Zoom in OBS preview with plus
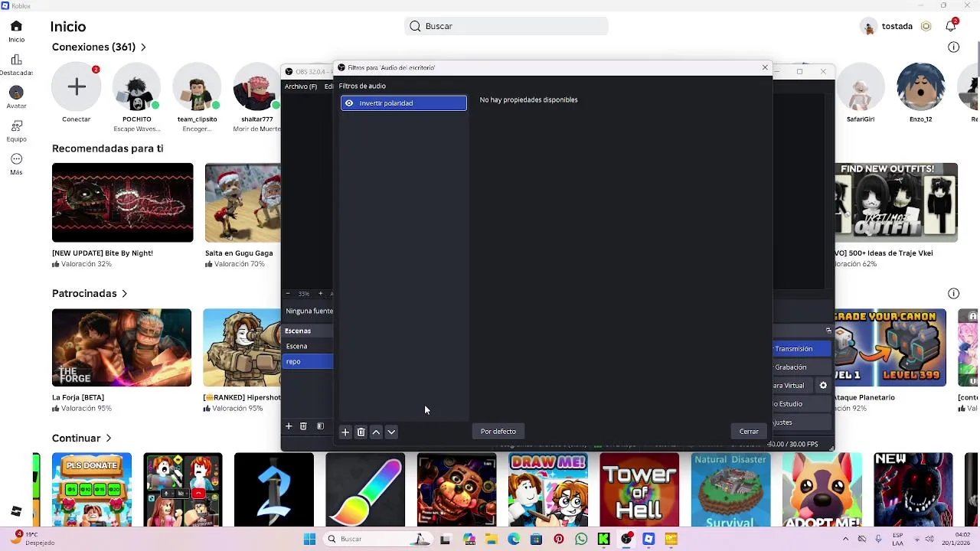980x551 pixels. click(x=320, y=294)
